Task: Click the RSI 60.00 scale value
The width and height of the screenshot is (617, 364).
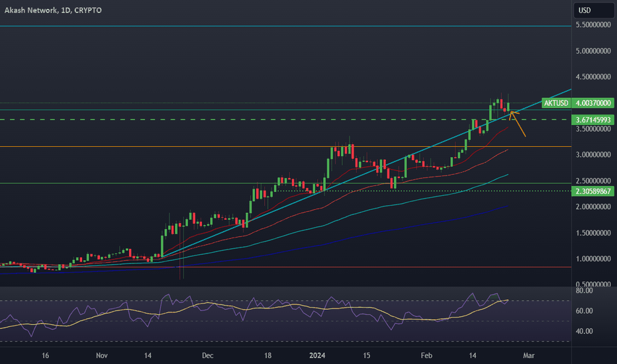Action: click(584, 311)
